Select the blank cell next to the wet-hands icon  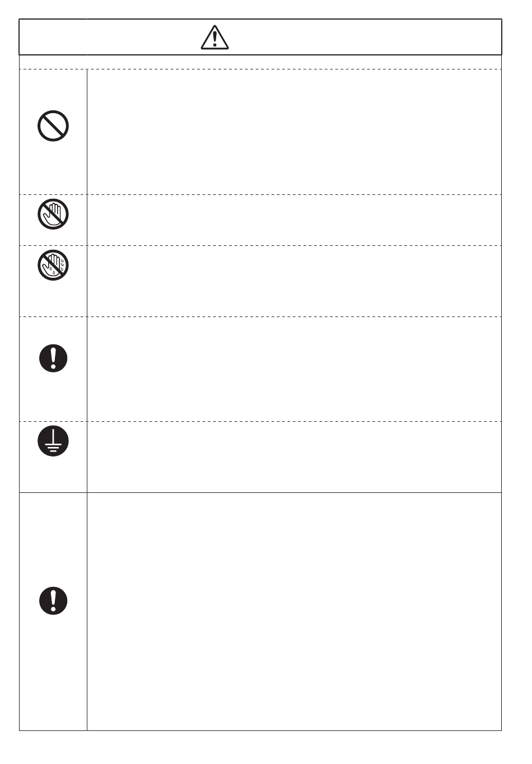(x=294, y=281)
